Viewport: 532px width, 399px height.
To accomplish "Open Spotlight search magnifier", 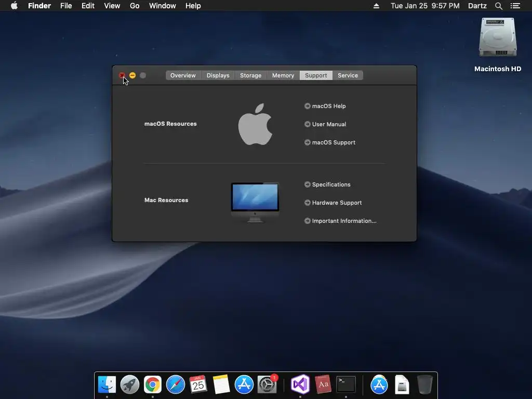I will 498,6.
